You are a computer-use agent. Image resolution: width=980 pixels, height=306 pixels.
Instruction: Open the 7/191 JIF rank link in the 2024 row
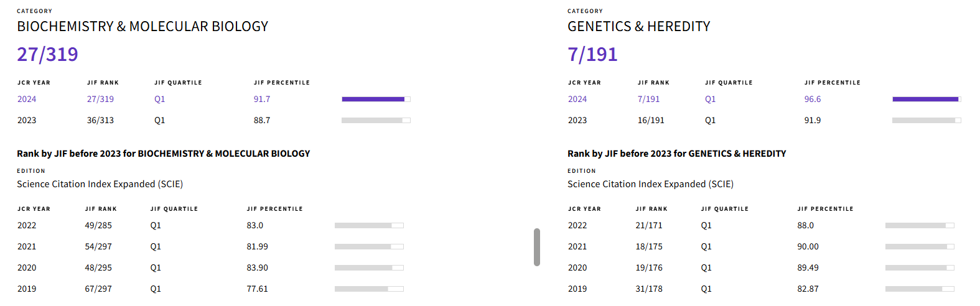[649, 100]
